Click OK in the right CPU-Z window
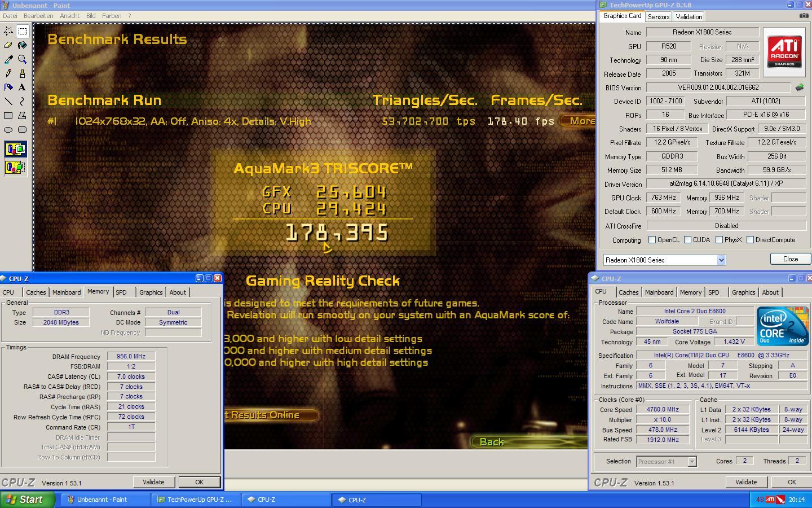Viewport: 812px width, 508px height. click(792, 482)
